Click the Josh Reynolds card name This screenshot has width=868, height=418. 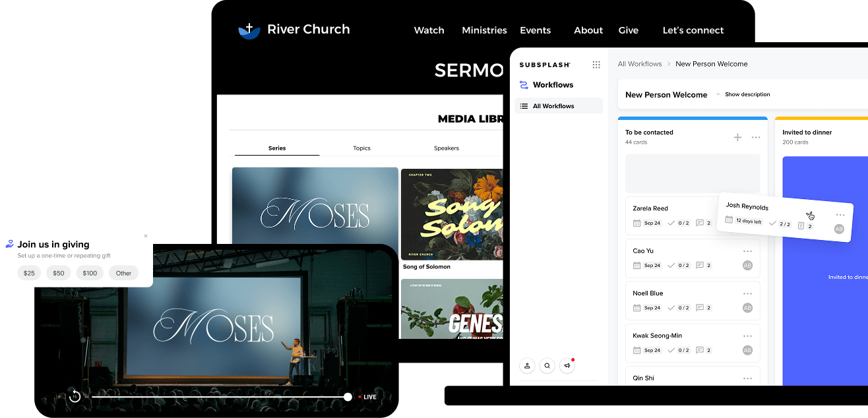747,206
